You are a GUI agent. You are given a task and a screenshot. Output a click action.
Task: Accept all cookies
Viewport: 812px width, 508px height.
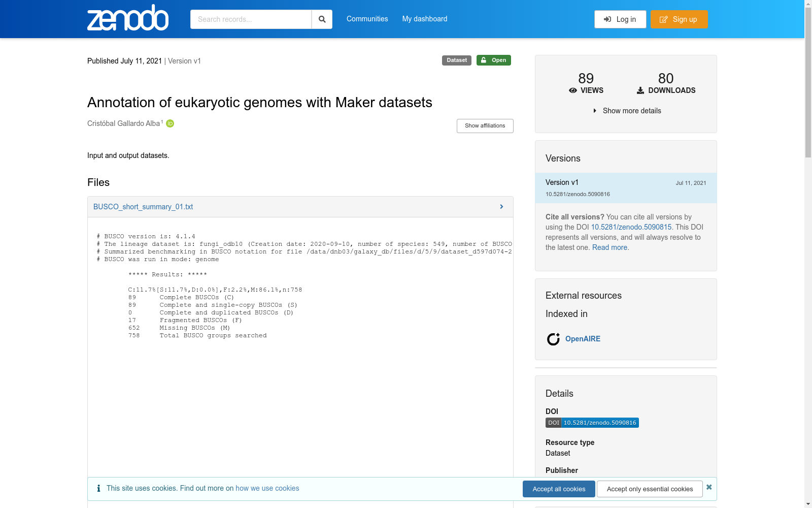(x=559, y=489)
